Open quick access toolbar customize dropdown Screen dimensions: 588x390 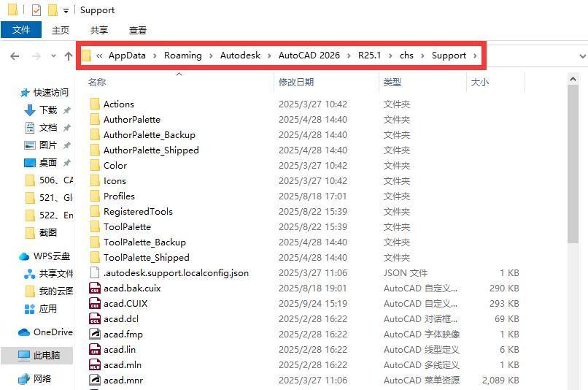click(x=66, y=11)
